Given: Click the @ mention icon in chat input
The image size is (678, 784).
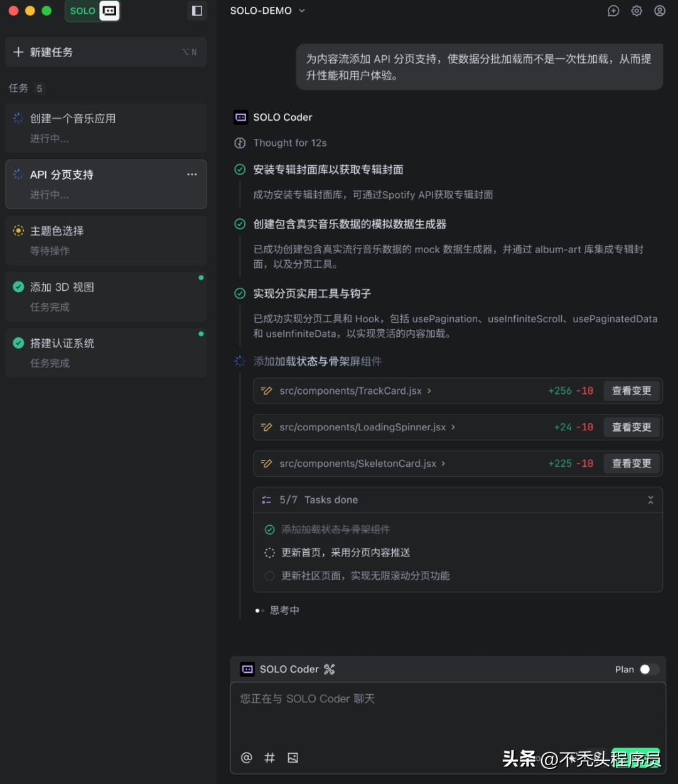Looking at the screenshot, I should (x=246, y=758).
